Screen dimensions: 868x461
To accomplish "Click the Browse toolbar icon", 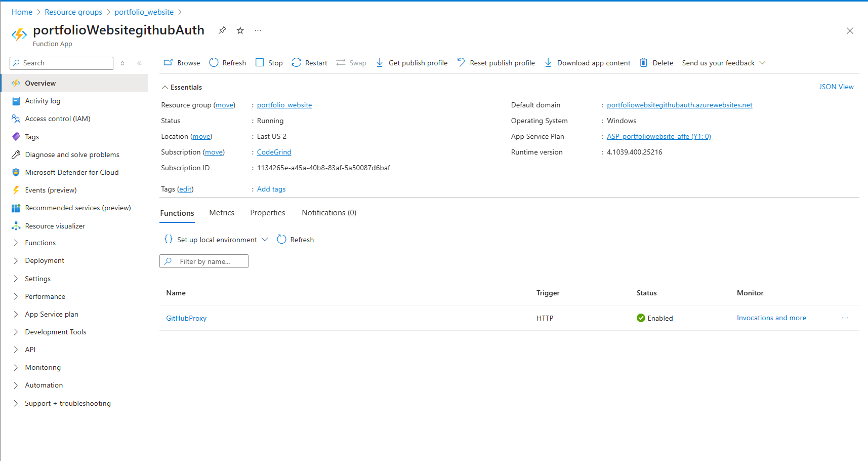I will (168, 63).
